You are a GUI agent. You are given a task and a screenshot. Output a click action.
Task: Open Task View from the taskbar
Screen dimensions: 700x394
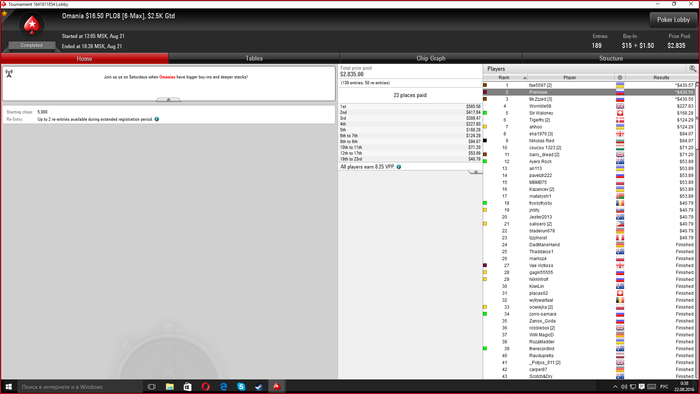pyautogui.click(x=152, y=387)
